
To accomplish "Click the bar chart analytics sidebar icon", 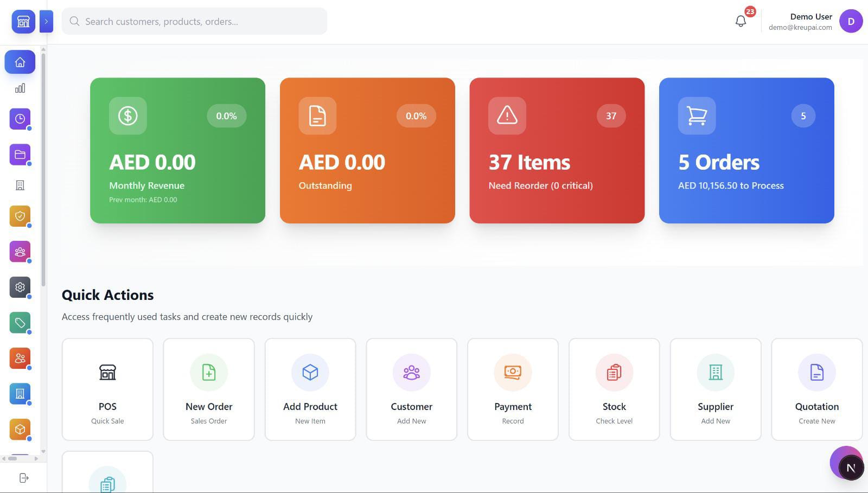I will click(20, 88).
